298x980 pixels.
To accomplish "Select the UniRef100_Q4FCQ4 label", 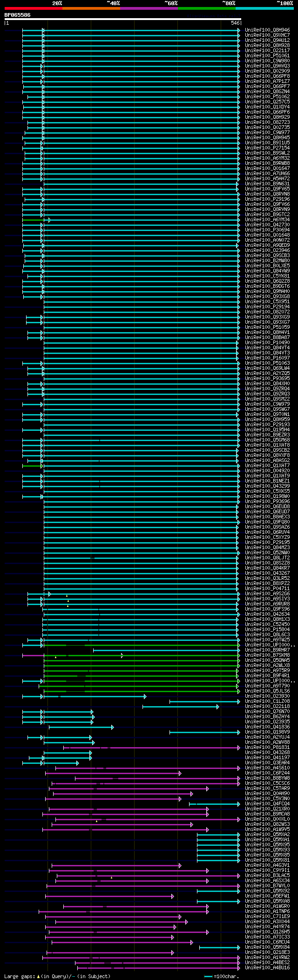I will (267, 804).
